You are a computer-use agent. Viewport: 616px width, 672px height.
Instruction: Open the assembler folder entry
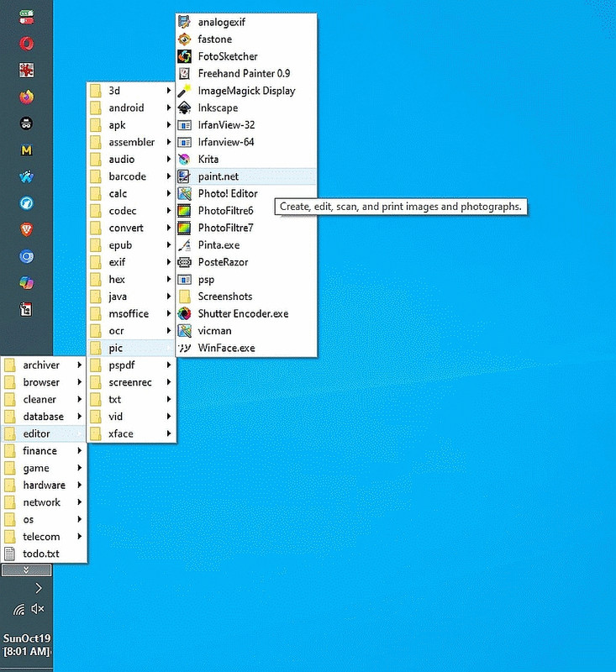click(x=131, y=142)
